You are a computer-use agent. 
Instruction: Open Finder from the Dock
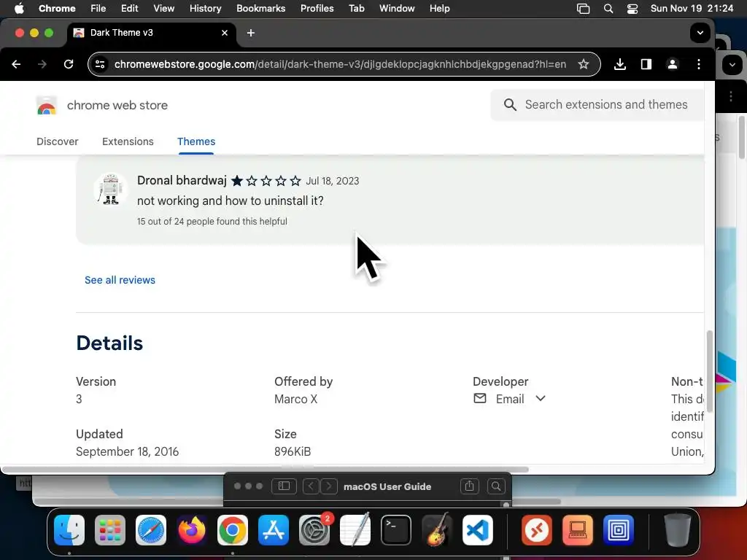(x=69, y=530)
